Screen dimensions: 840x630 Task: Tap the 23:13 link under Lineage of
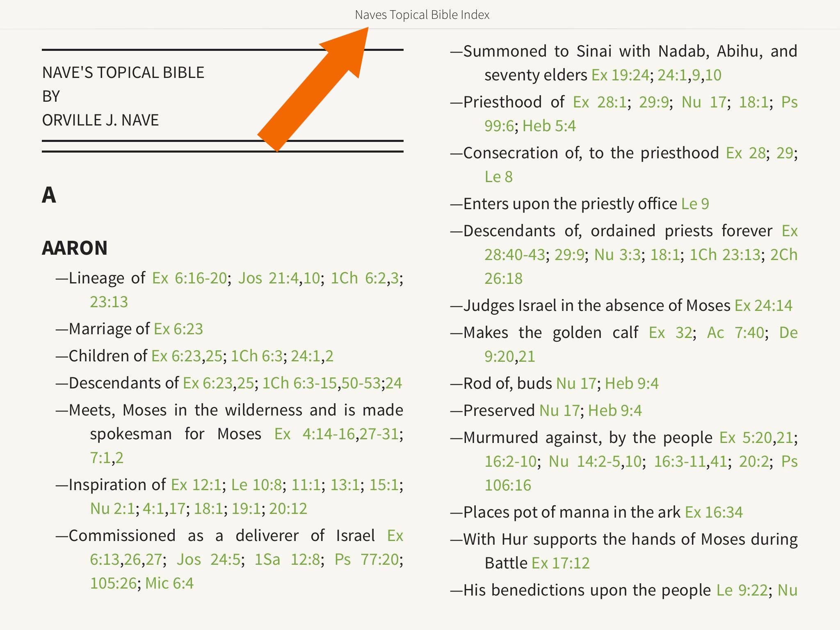(x=109, y=302)
